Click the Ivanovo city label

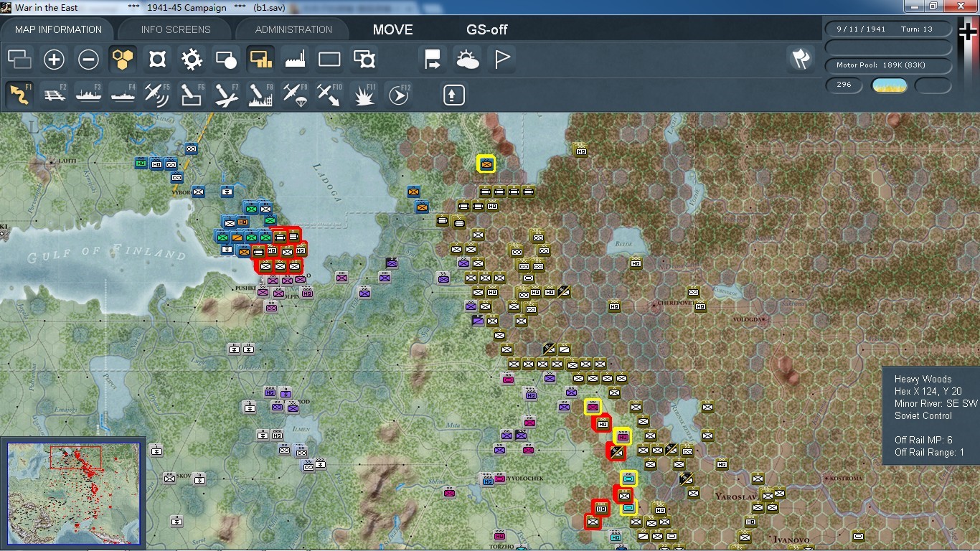point(791,539)
